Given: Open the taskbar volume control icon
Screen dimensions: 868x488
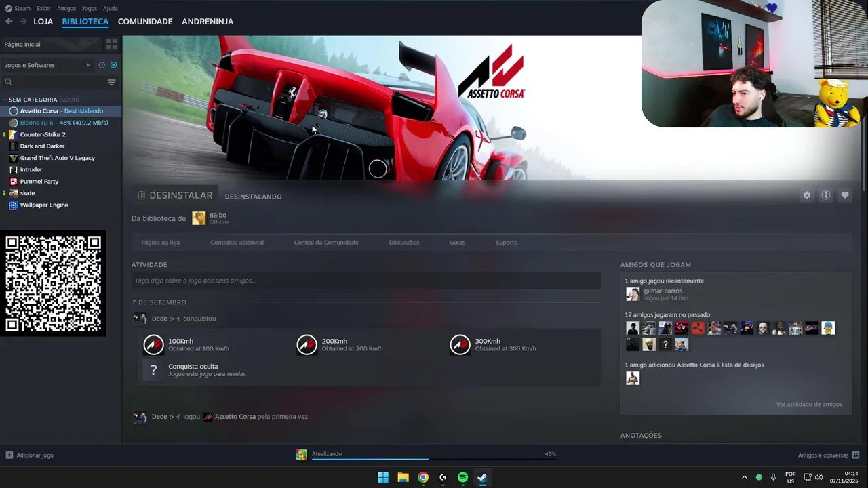Looking at the screenshot, I should pos(818,477).
